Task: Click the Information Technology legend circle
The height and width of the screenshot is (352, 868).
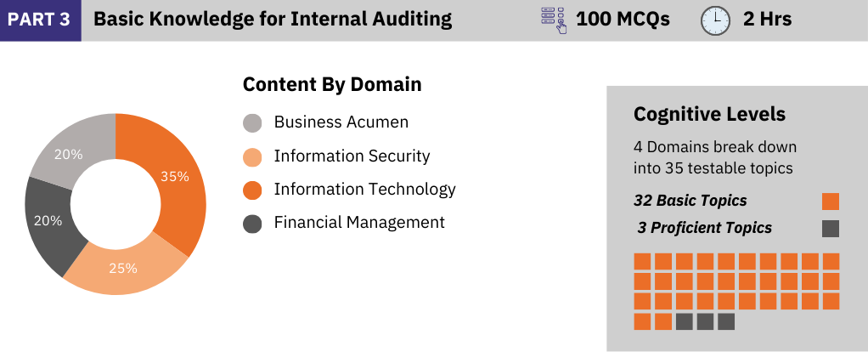Action: [x=252, y=190]
